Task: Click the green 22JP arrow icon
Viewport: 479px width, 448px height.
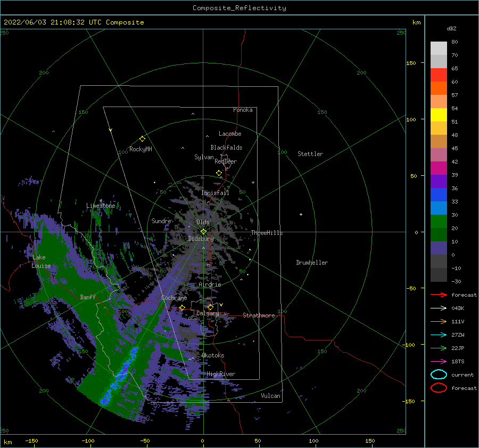Action: 439,348
